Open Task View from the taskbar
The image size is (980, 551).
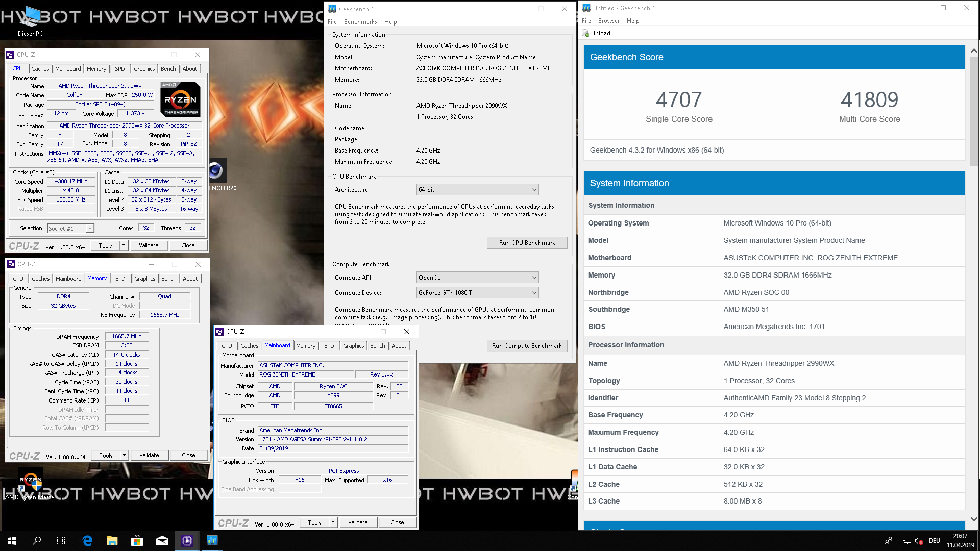click(61, 540)
